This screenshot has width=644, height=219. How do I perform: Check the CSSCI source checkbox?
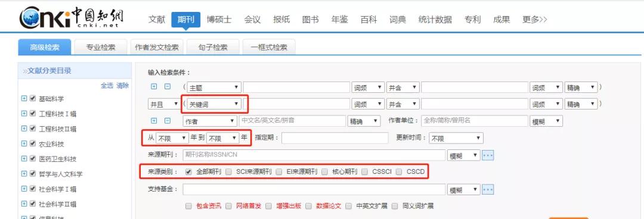click(x=364, y=171)
